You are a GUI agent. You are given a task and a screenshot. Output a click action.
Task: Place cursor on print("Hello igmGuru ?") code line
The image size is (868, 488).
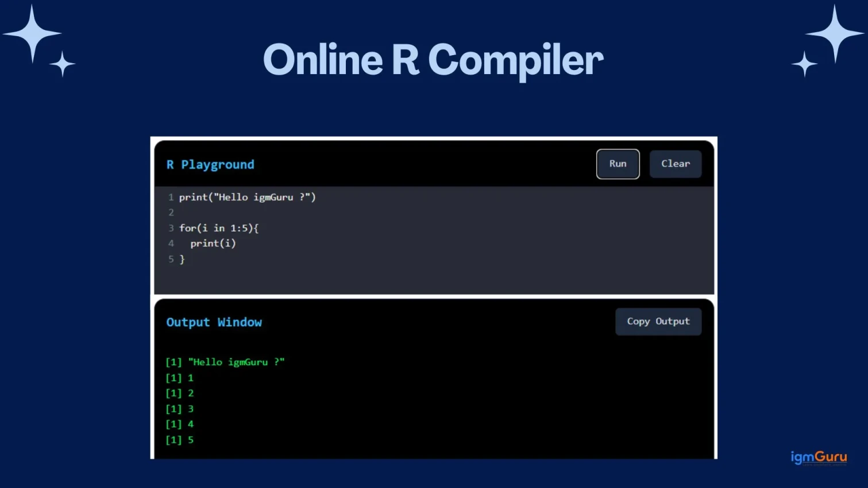pos(248,197)
